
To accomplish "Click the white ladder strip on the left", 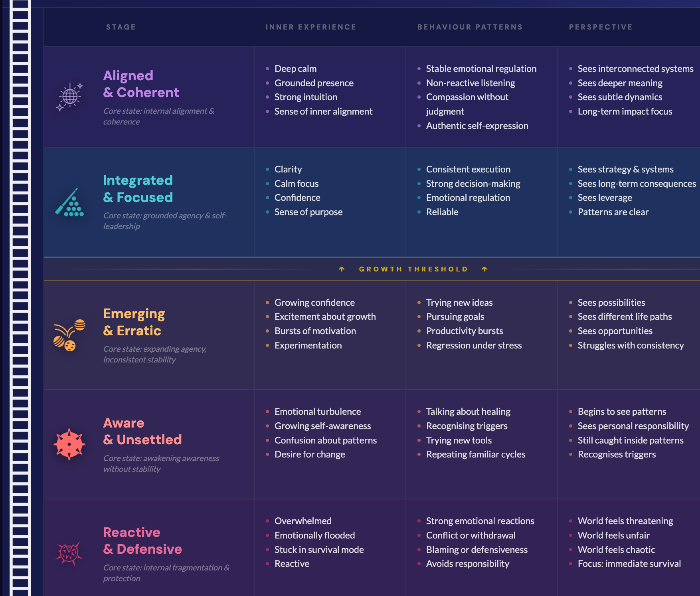I will tap(20, 298).
